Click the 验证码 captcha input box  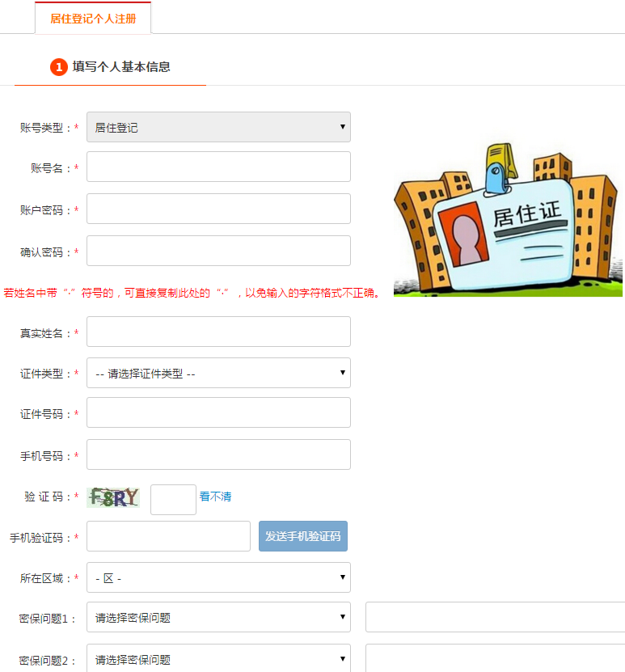point(173,499)
